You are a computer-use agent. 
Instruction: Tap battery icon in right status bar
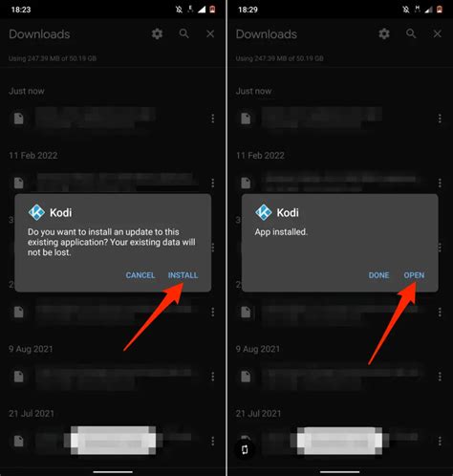(x=440, y=10)
